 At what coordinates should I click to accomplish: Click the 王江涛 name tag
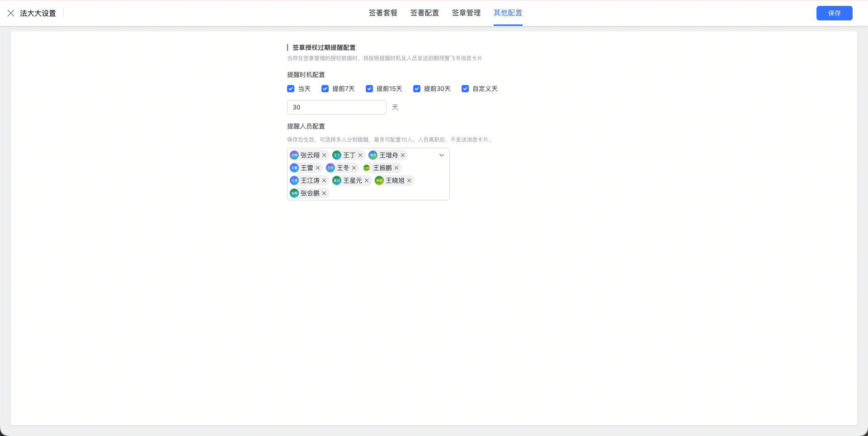[x=310, y=180]
